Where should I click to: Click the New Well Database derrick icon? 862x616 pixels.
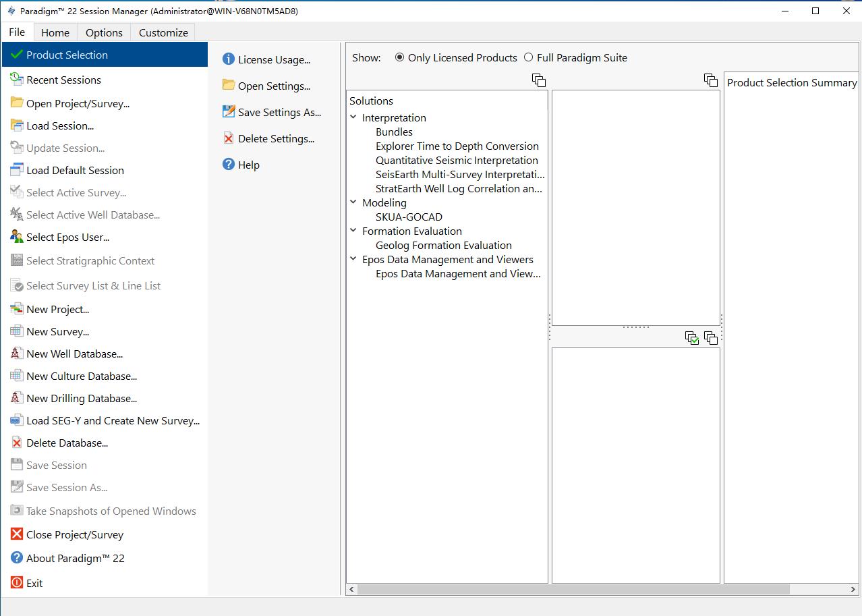pos(17,354)
